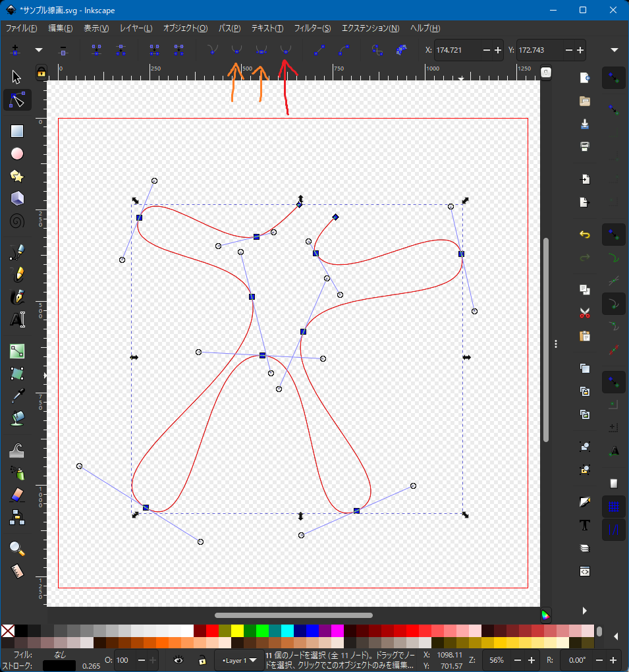Select the Pencil freehand tool
The width and height of the screenshot is (629, 672).
(16, 274)
